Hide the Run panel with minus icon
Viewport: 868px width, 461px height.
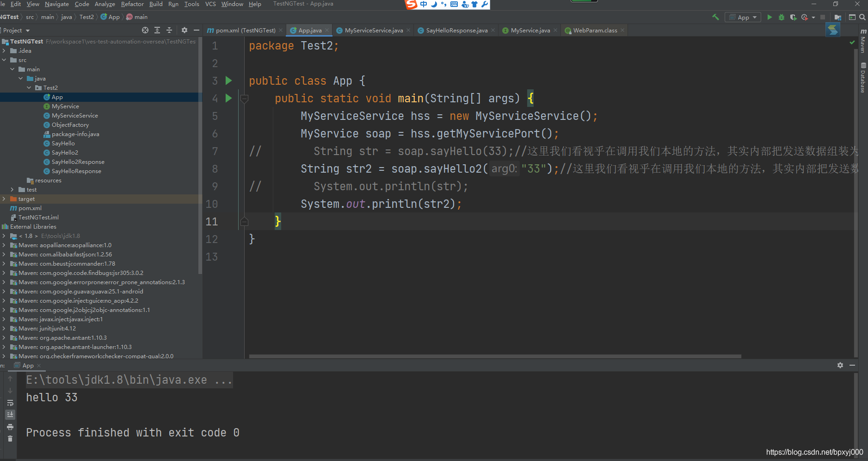pos(852,365)
